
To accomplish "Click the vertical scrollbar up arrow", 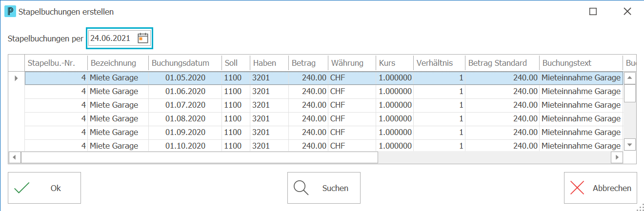I will (x=630, y=77).
